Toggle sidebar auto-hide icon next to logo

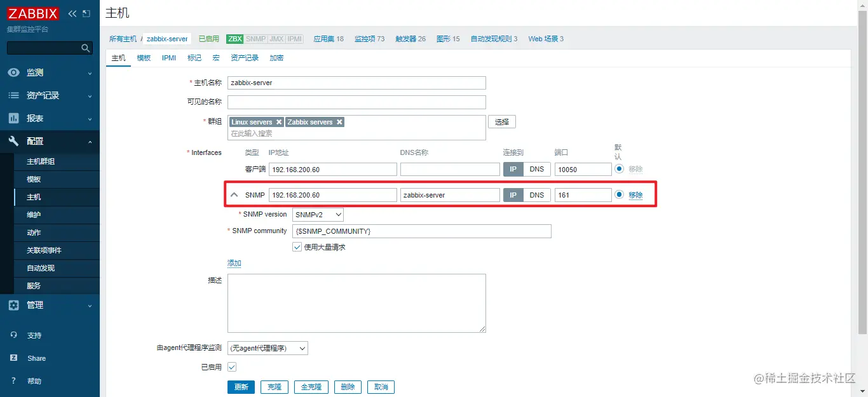click(86, 13)
